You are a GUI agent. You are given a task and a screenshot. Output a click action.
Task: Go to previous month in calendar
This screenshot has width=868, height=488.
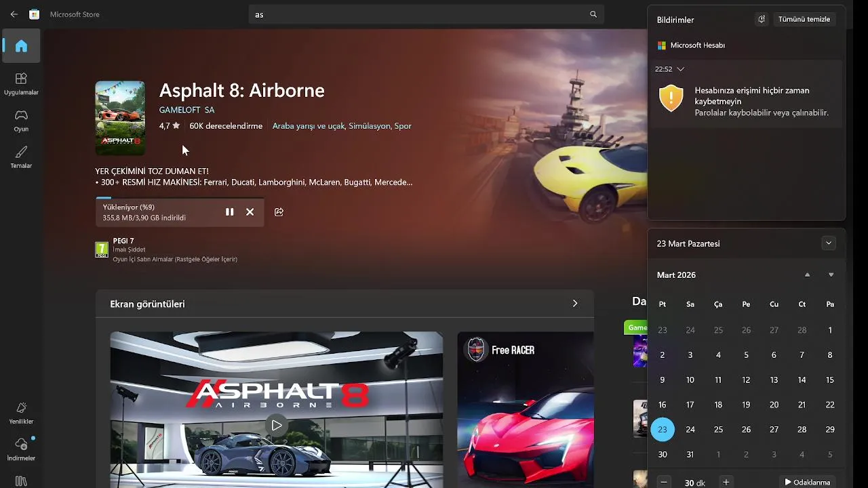tap(807, 274)
